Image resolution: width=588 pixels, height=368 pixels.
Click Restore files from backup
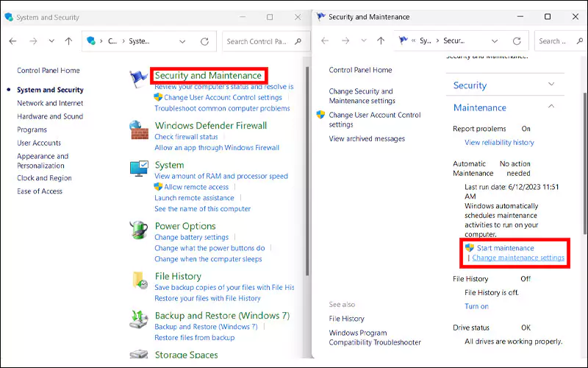pos(194,338)
